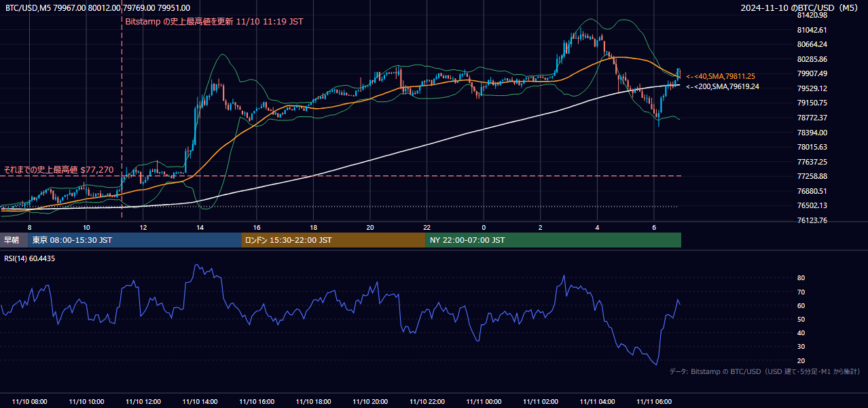
Task: Click the RSI axis level 40
Action: (801, 333)
